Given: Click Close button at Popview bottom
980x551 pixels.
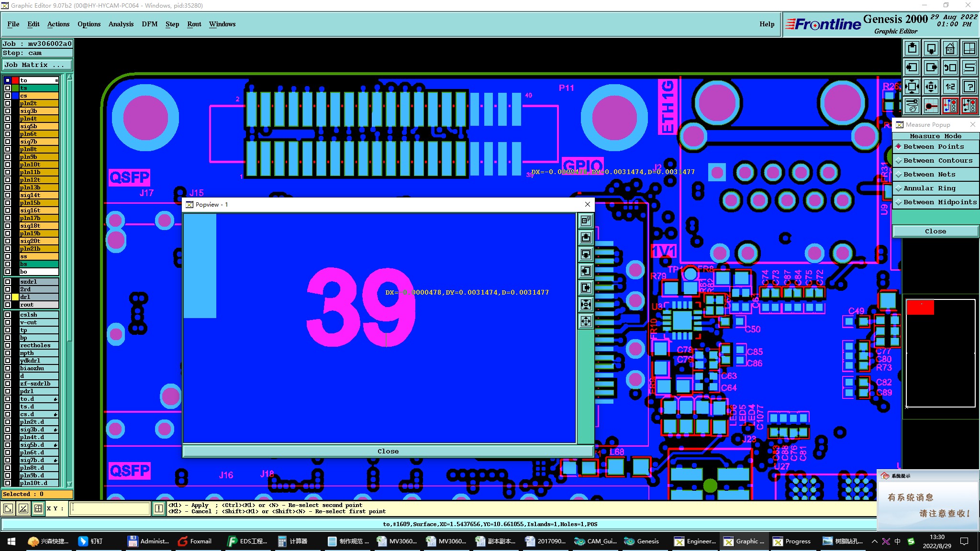Looking at the screenshot, I should pyautogui.click(x=388, y=451).
